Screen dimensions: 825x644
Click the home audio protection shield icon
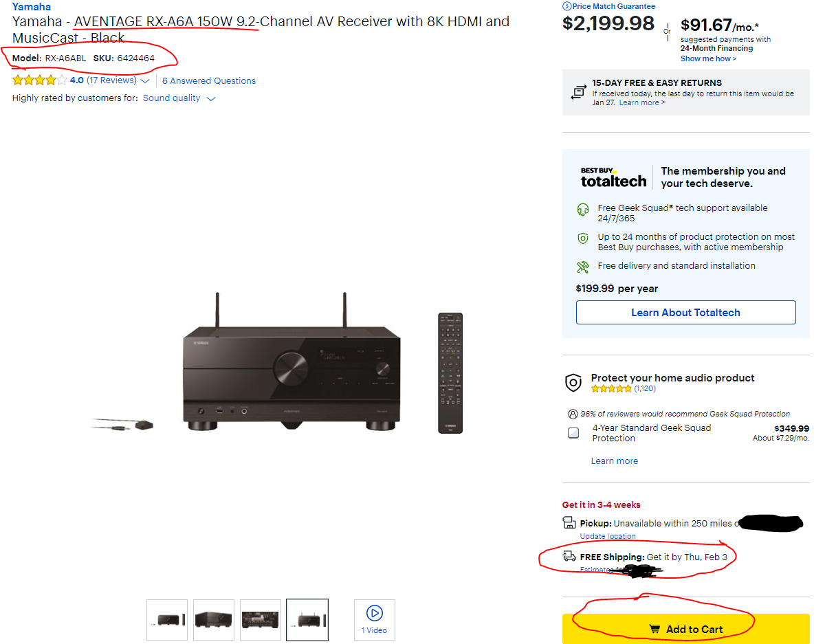(573, 383)
